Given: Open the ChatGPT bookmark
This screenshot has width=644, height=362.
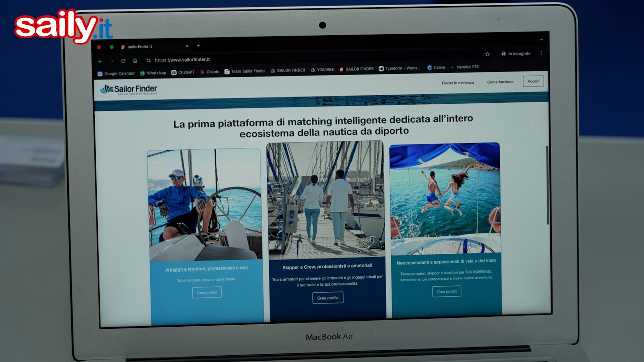Looking at the screenshot, I should pos(183,72).
